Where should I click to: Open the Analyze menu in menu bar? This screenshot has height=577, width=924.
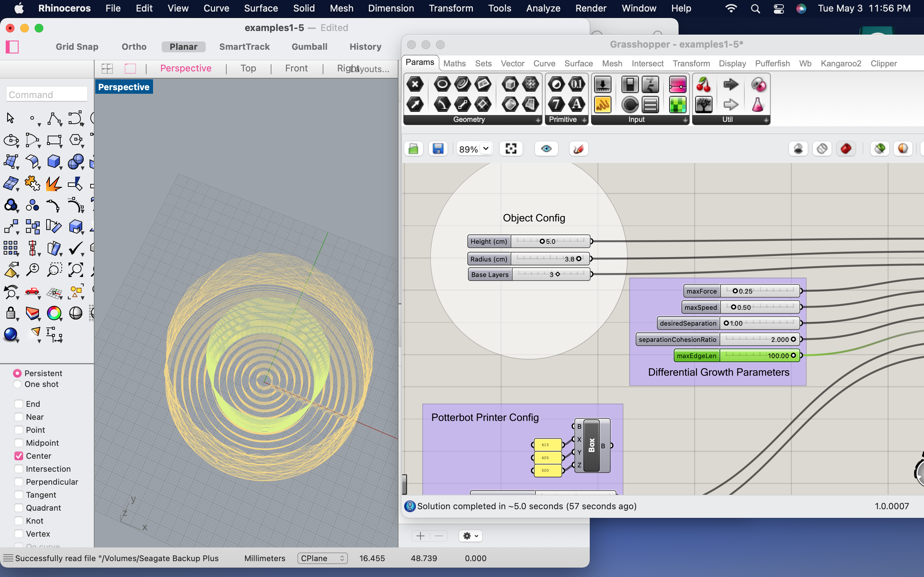click(543, 8)
